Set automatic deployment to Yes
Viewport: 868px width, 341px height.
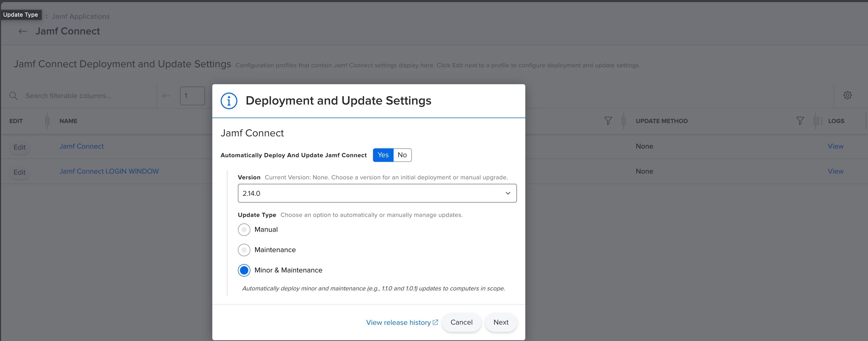(x=383, y=155)
